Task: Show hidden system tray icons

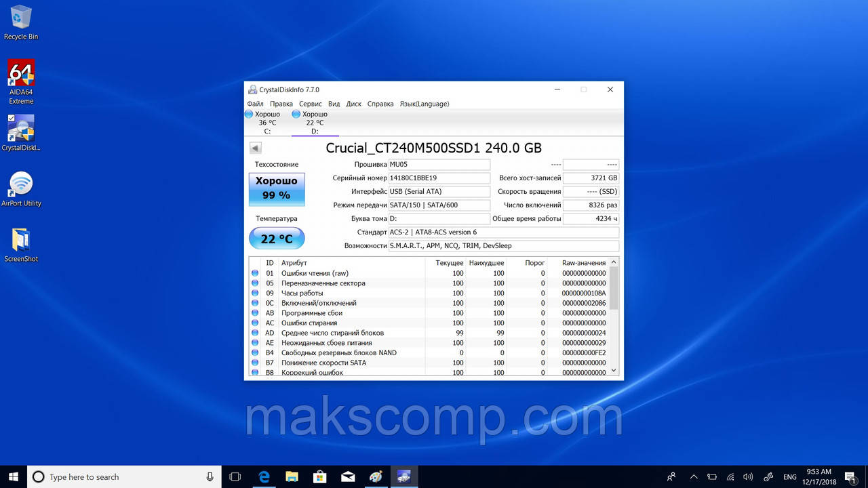Action: 694,476
